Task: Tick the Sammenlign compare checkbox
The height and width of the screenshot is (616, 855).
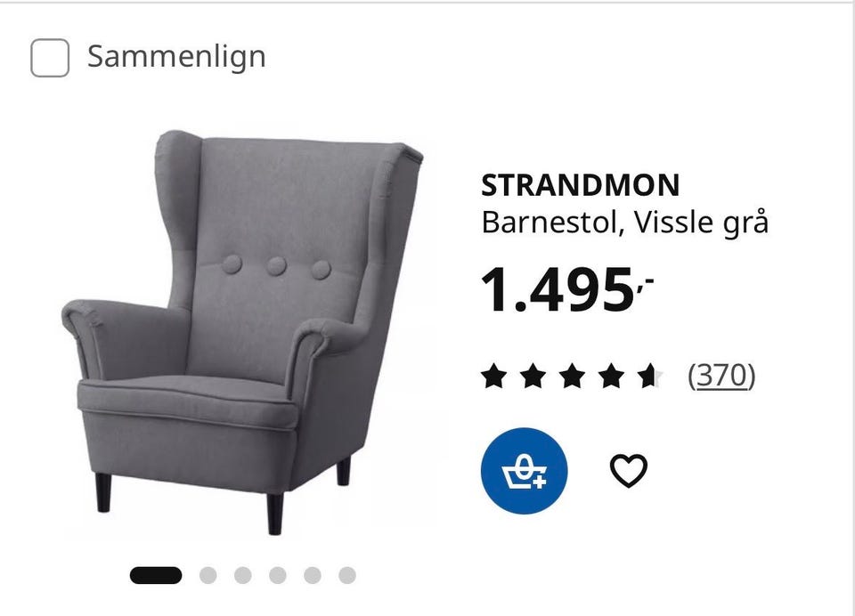Action: coord(50,58)
